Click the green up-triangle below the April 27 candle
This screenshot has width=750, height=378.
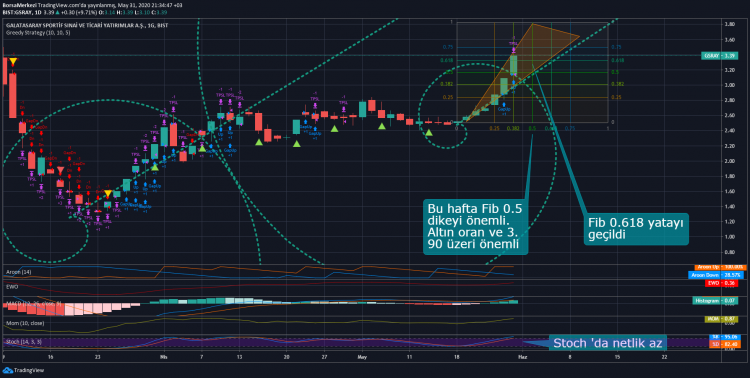[x=334, y=129]
